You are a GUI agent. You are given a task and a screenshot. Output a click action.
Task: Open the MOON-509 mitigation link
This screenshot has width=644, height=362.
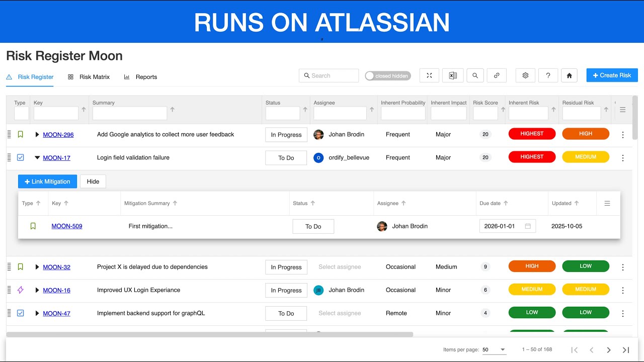67,226
